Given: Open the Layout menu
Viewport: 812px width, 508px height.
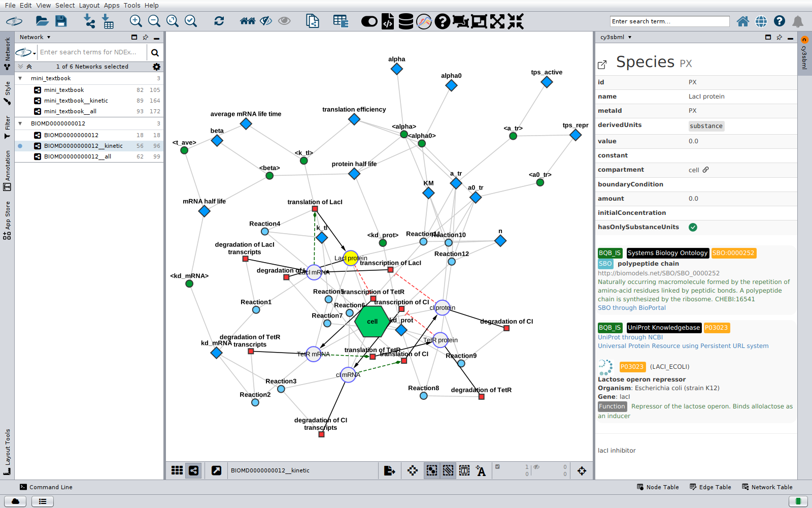Looking at the screenshot, I should [x=89, y=5].
